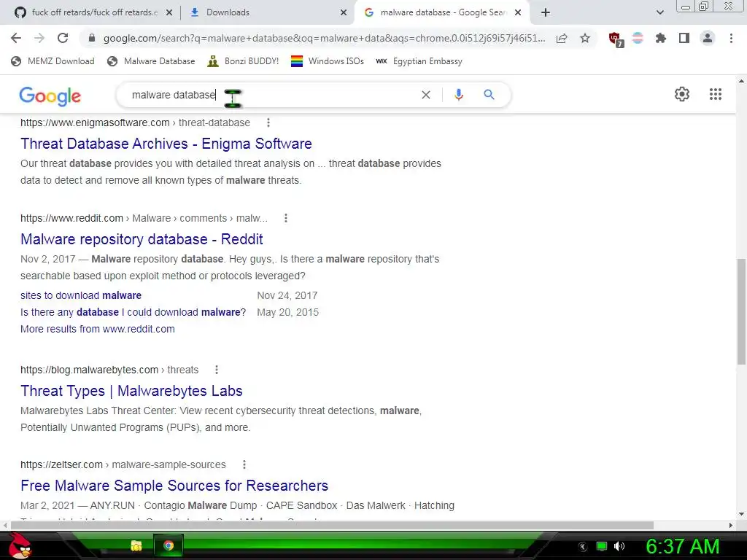The width and height of the screenshot is (747, 560).
Task: Start voice search with the microphone
Action: pos(458,95)
